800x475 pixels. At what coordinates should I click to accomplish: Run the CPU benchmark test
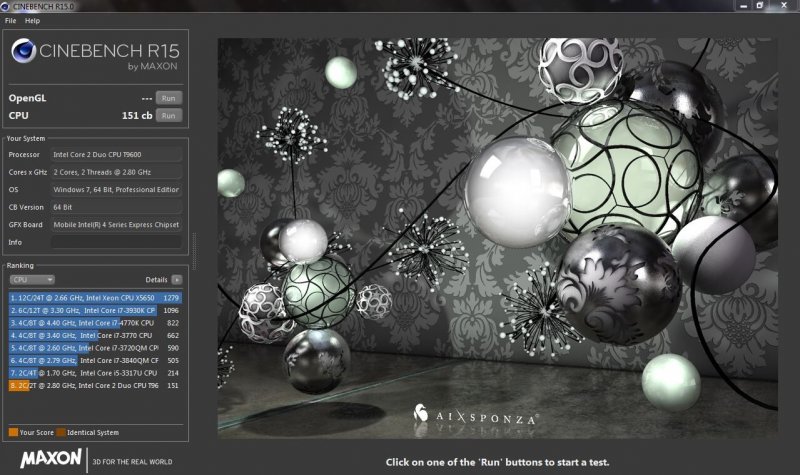point(168,115)
